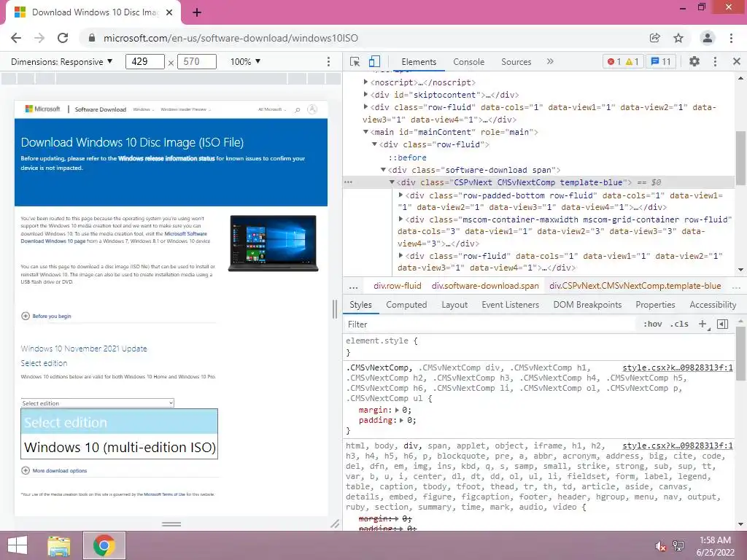The height and width of the screenshot is (560, 747).
Task: Open first style.csx source link
Action: 678,367
